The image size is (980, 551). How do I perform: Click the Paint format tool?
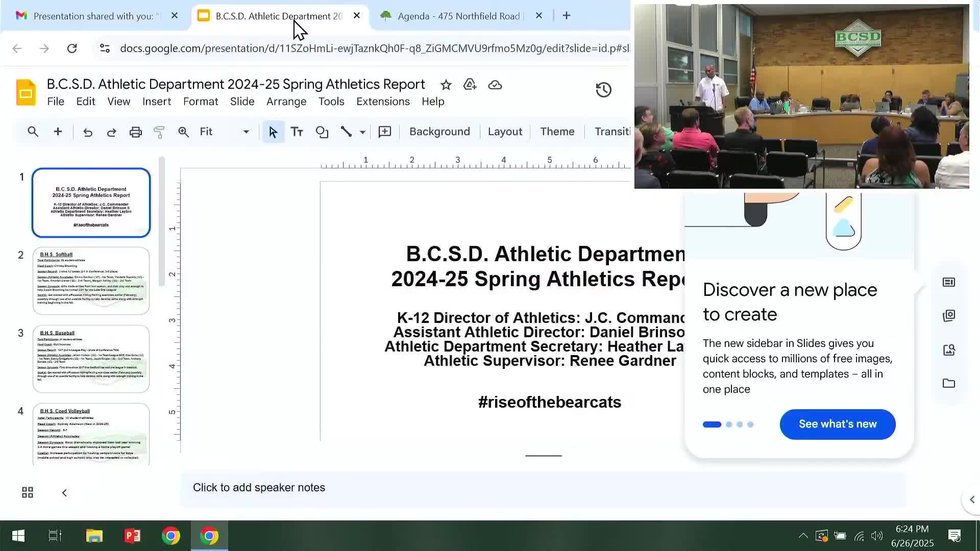pos(159,132)
